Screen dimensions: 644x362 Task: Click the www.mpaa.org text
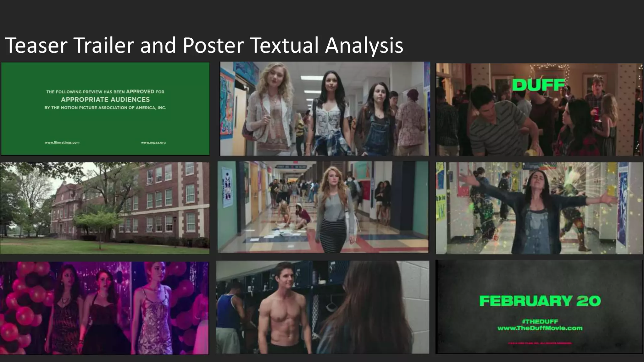tap(153, 142)
